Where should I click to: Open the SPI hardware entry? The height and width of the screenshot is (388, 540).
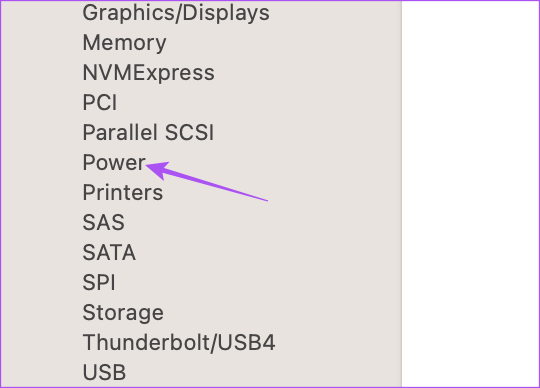[x=99, y=282]
